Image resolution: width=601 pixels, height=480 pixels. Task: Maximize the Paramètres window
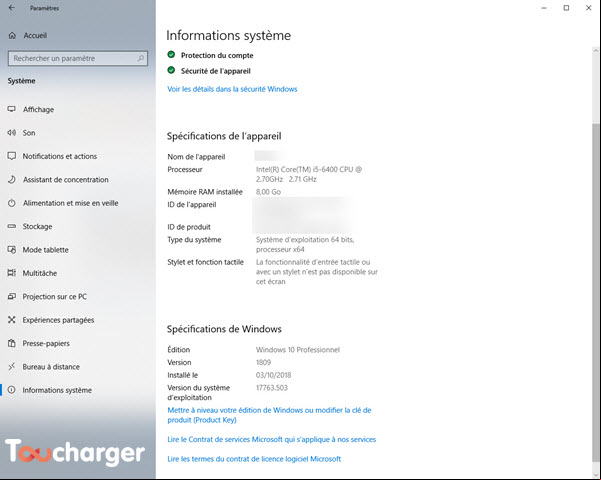click(566, 8)
